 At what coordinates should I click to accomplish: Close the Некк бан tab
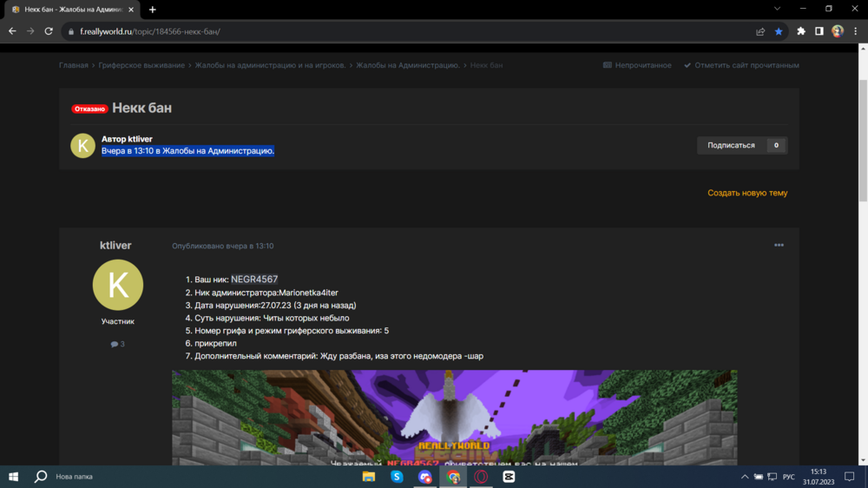pos(131,10)
